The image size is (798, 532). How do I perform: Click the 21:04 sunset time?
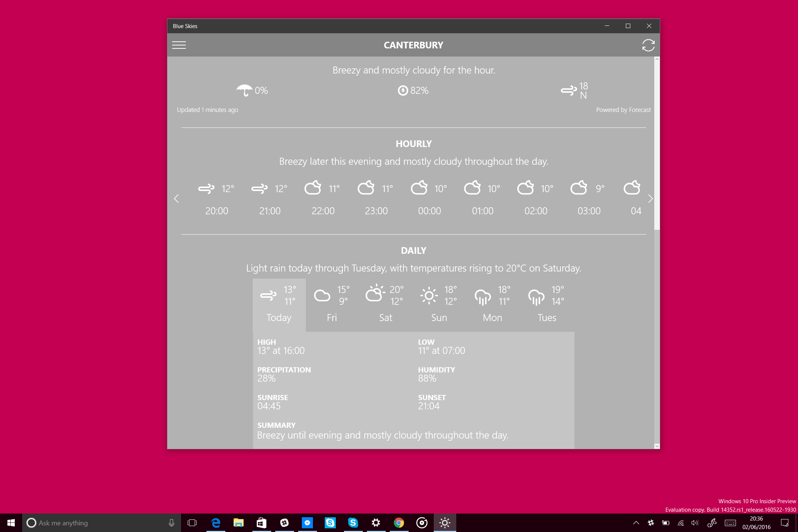429,406
